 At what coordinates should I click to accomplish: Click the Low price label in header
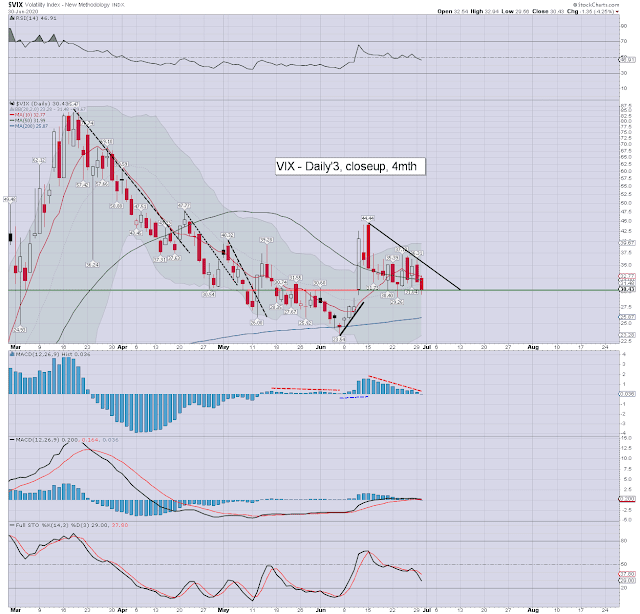coord(507,11)
